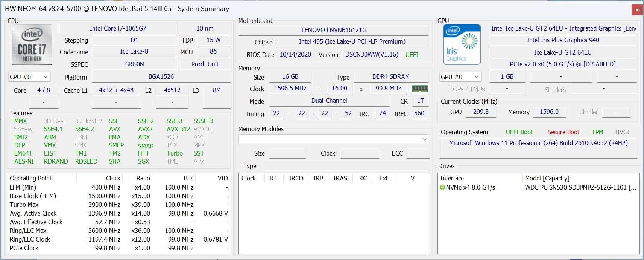The image size is (644, 260).
Task: Click the GPU memory clock 1596.0 value
Action: click(549, 112)
